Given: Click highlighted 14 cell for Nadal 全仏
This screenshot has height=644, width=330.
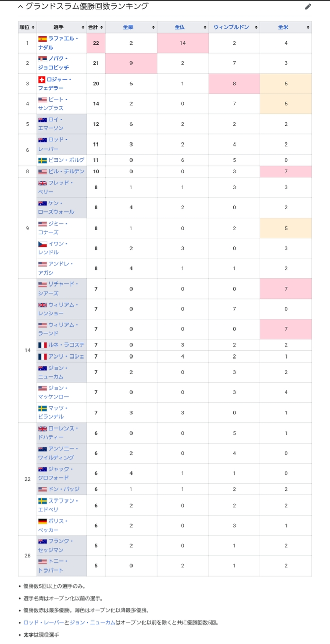Looking at the screenshot, I should (x=183, y=43).
